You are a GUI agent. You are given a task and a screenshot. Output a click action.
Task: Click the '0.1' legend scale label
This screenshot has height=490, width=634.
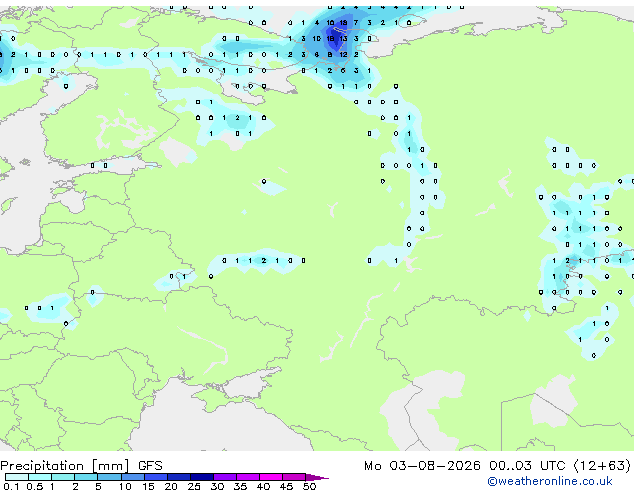[11, 486]
